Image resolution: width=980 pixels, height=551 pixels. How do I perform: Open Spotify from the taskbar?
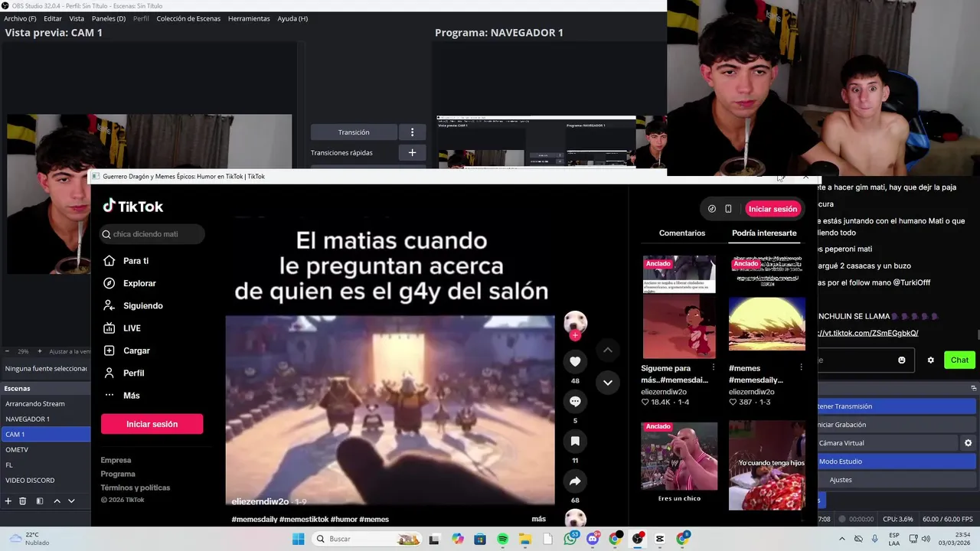pyautogui.click(x=502, y=539)
